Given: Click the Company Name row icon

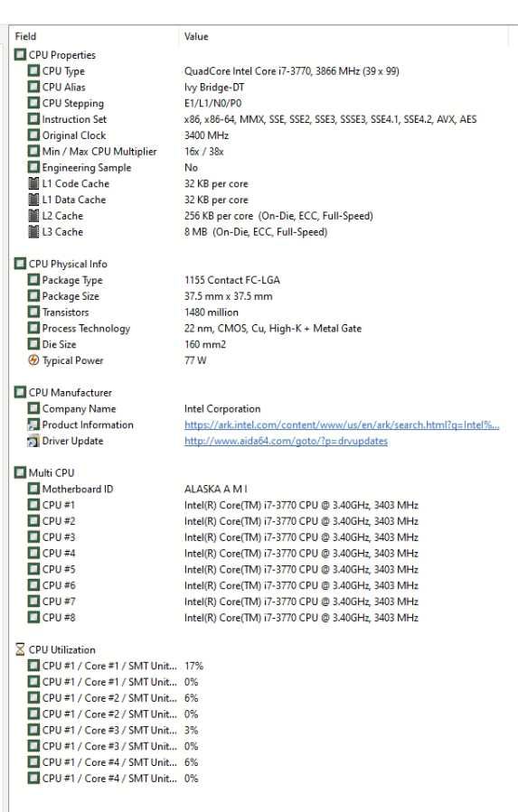Looking at the screenshot, I should [33, 408].
